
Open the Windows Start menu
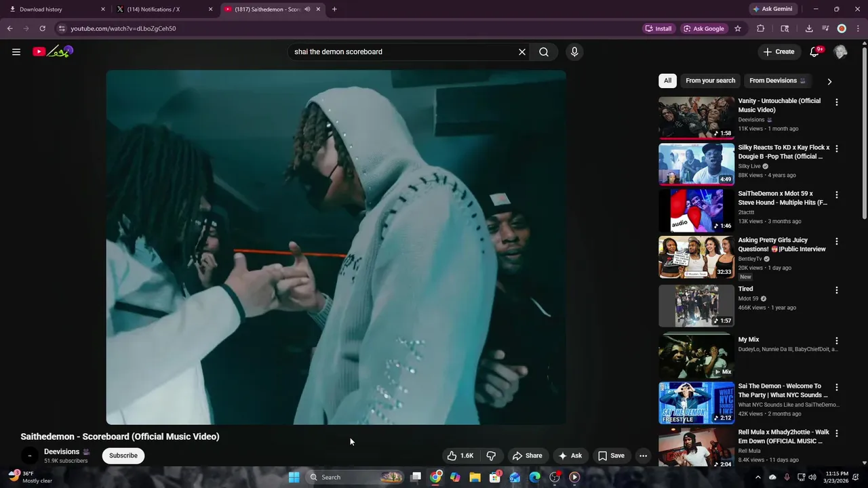coord(294,477)
